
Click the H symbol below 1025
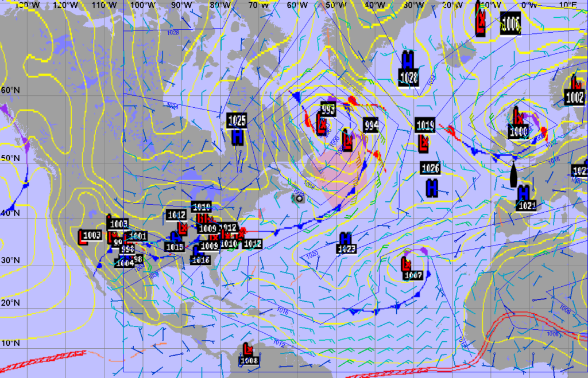pyautogui.click(x=238, y=137)
